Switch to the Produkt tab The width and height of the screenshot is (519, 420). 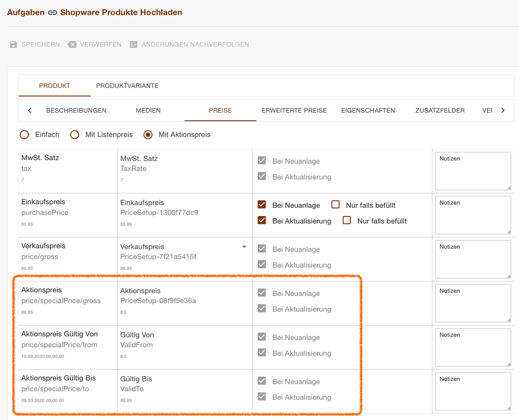pyautogui.click(x=54, y=86)
